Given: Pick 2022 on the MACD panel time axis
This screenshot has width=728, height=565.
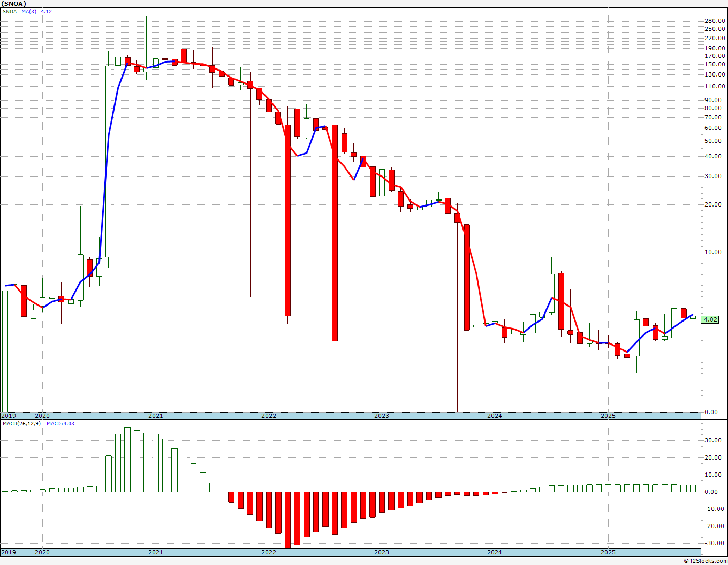Looking at the screenshot, I should 268,552.
